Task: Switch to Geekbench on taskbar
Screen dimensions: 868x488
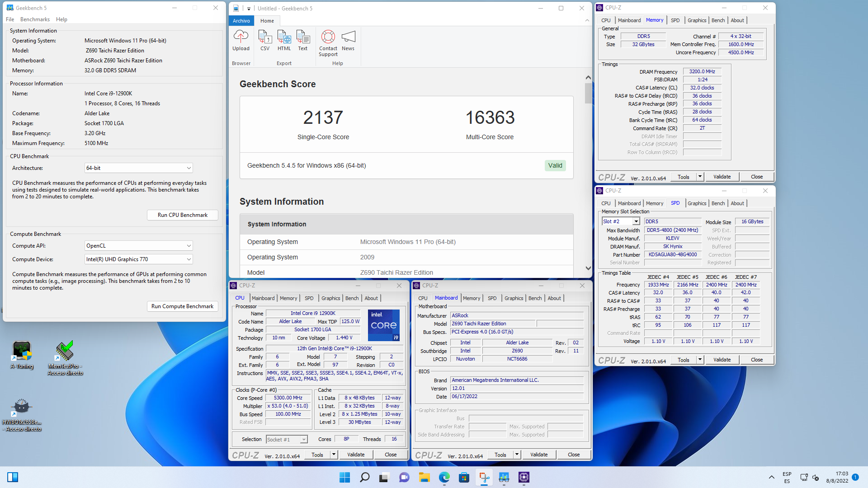Action: click(x=504, y=477)
